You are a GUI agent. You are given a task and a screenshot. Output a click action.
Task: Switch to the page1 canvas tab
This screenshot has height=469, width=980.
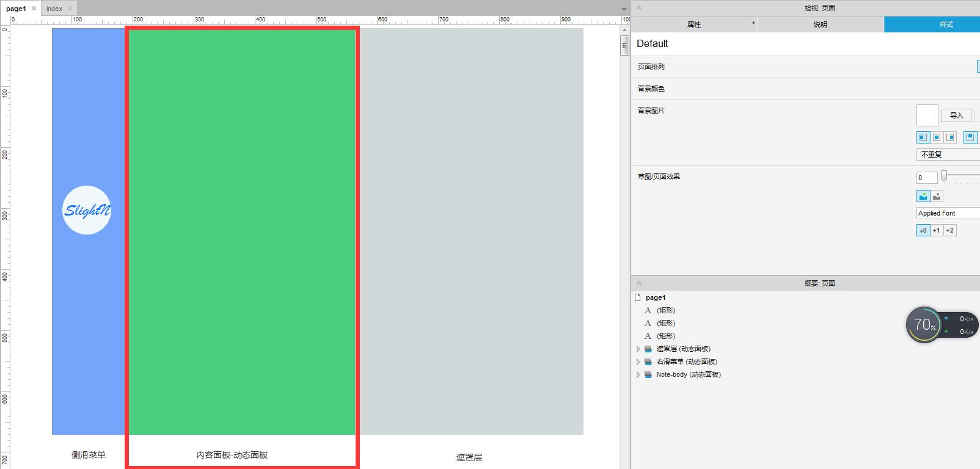click(16, 9)
